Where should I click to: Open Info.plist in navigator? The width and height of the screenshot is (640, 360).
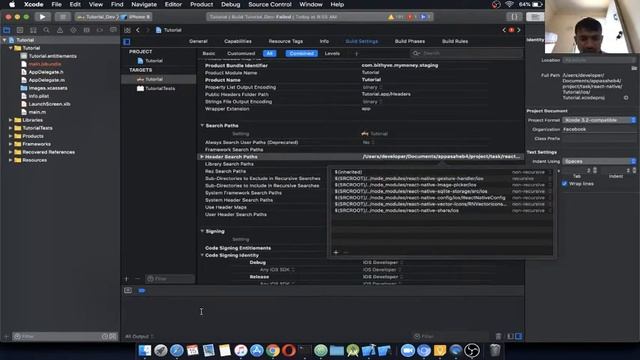click(39, 96)
